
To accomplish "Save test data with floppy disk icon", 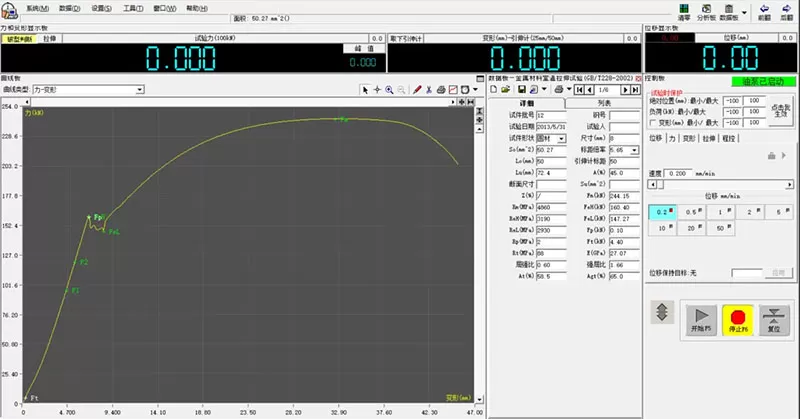I will (521, 89).
